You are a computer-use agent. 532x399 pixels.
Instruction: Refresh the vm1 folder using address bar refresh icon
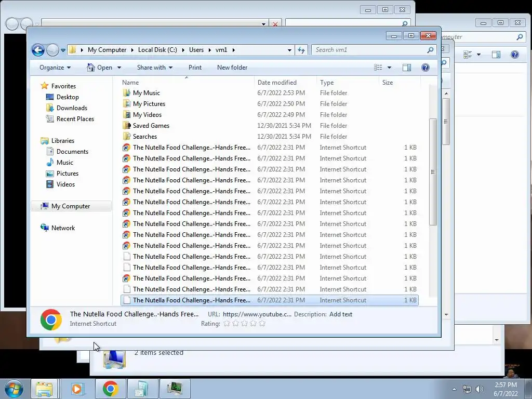[301, 50]
